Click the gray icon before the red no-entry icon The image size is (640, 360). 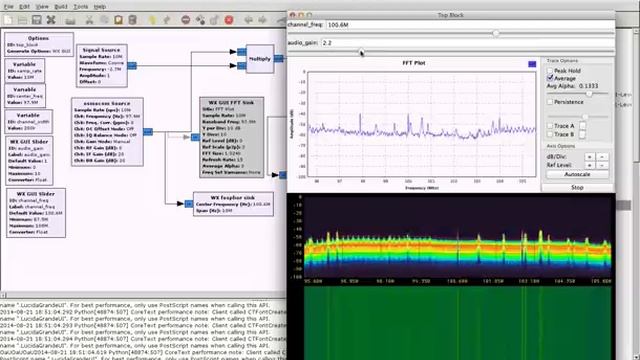(167, 20)
